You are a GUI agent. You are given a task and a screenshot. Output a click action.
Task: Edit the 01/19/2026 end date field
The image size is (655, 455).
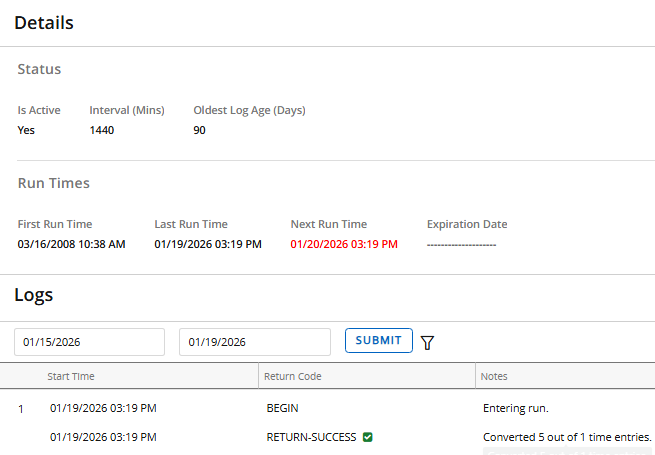coord(254,342)
